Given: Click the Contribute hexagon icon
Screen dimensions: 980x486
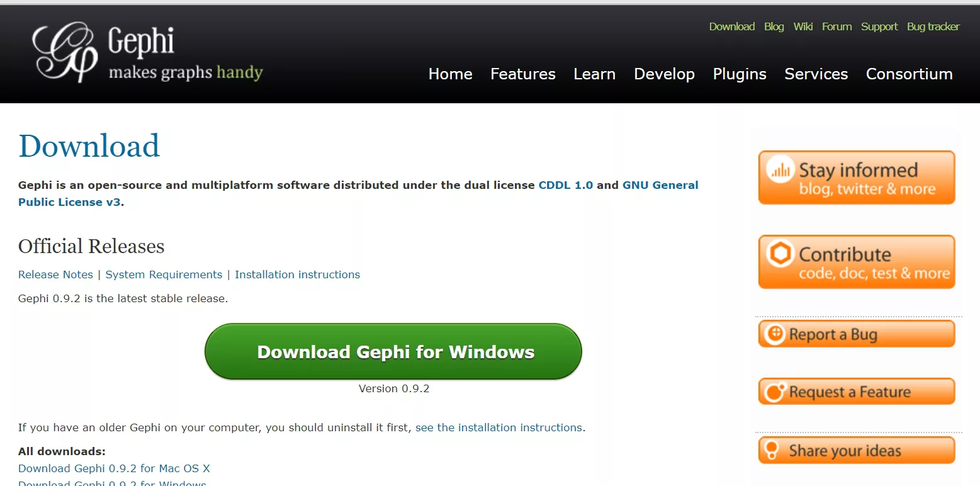Looking at the screenshot, I should coord(780,254).
